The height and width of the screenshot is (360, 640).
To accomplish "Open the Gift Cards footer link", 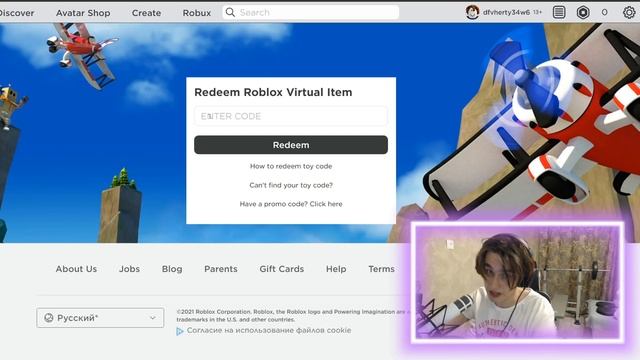I will pyautogui.click(x=282, y=269).
